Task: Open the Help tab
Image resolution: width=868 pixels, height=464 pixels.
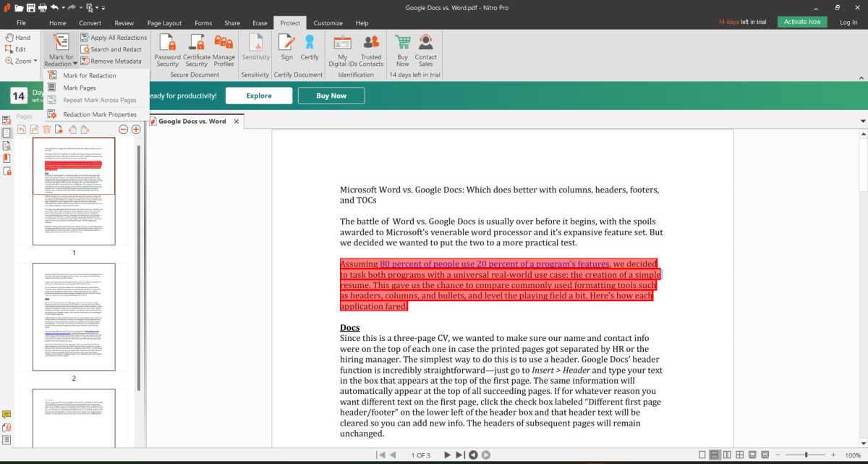Action: (x=362, y=23)
